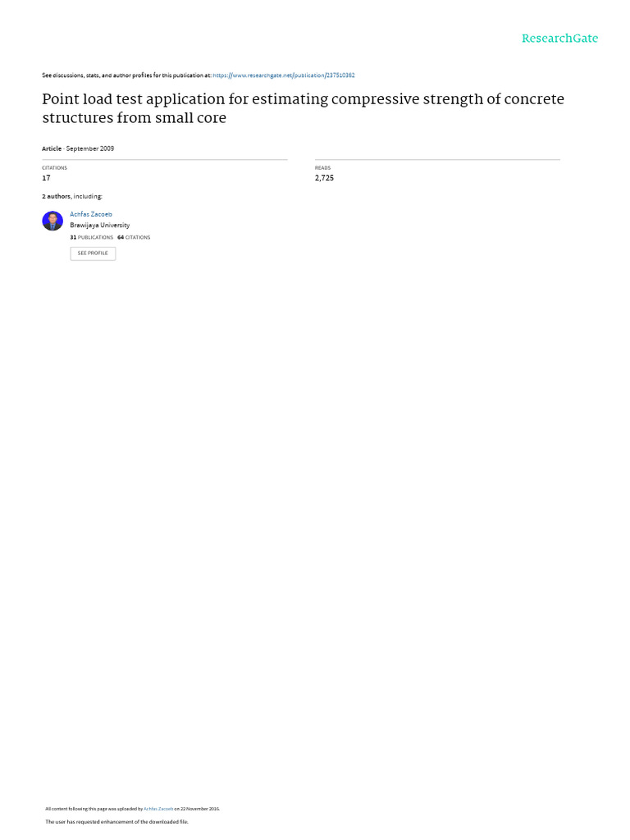Click the READS heading label
This screenshot has width=630, height=840.
coord(322,167)
